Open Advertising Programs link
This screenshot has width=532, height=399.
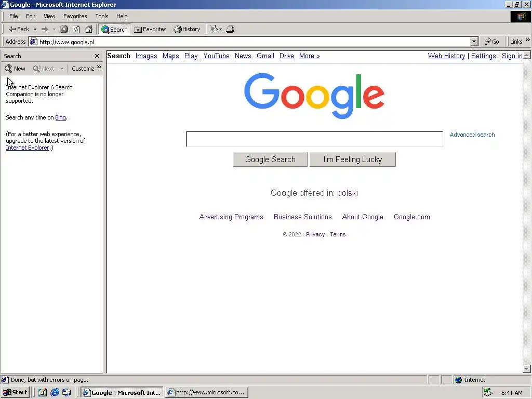231,217
